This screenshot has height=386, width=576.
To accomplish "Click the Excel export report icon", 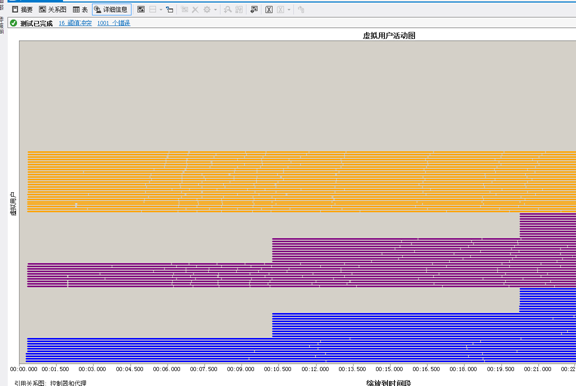I will click(x=269, y=10).
